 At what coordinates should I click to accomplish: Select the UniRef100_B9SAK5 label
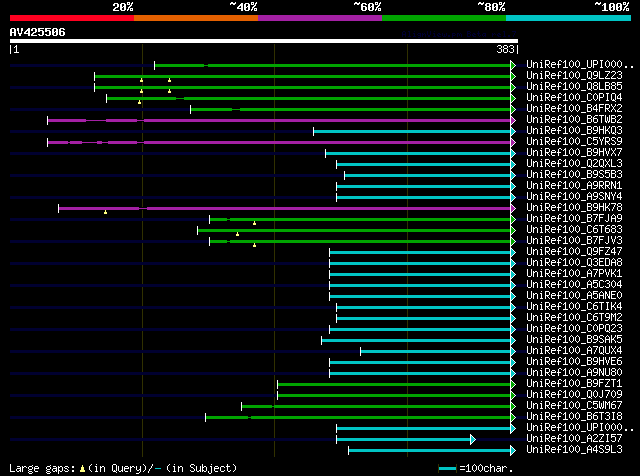(574, 340)
